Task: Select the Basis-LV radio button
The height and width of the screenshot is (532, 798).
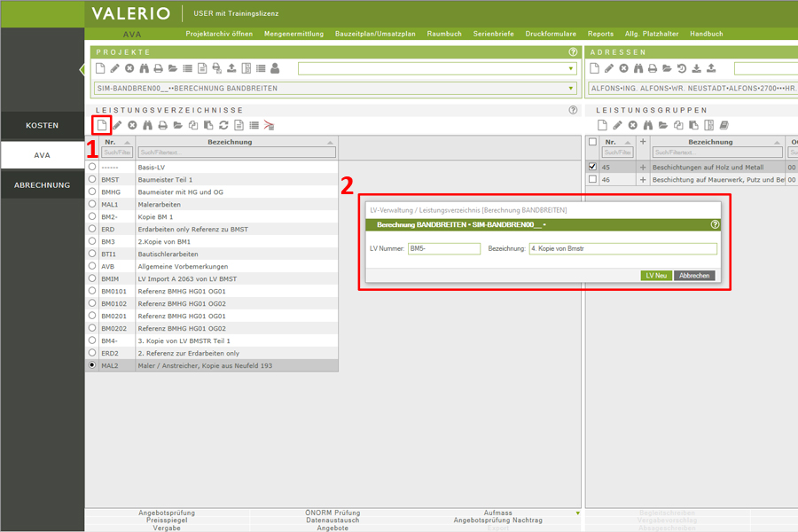Action: (92, 167)
